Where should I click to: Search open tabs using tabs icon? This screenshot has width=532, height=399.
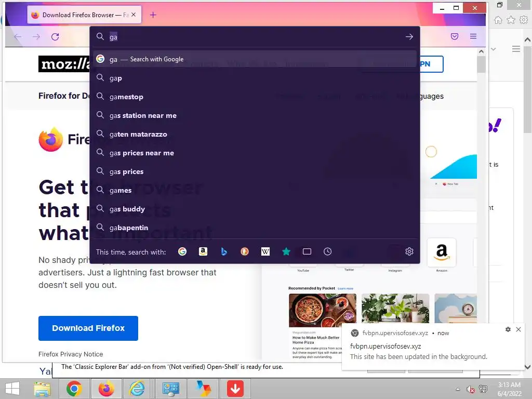click(307, 251)
